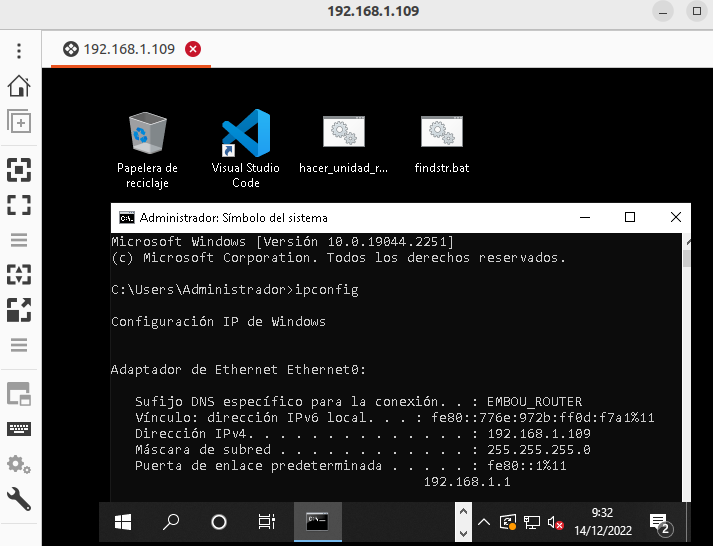Expand scaling options under scaled mode icon

click(x=19, y=345)
